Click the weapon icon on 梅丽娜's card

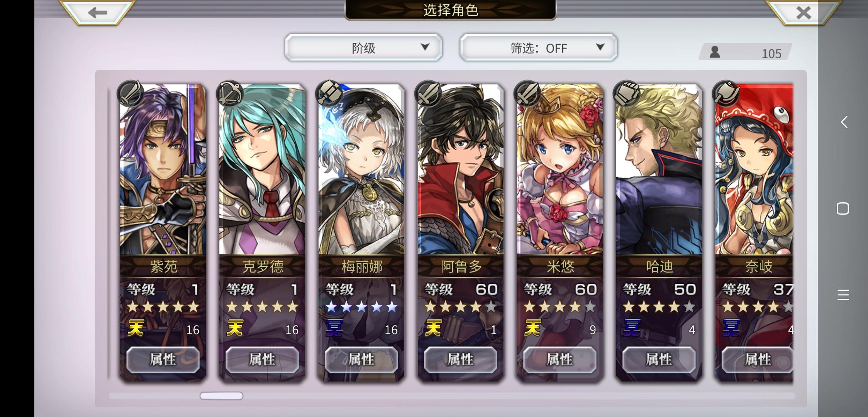[x=329, y=94]
